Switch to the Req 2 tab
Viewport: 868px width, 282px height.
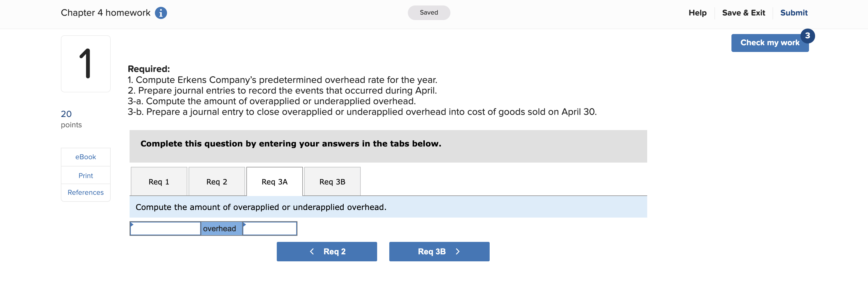point(217,182)
